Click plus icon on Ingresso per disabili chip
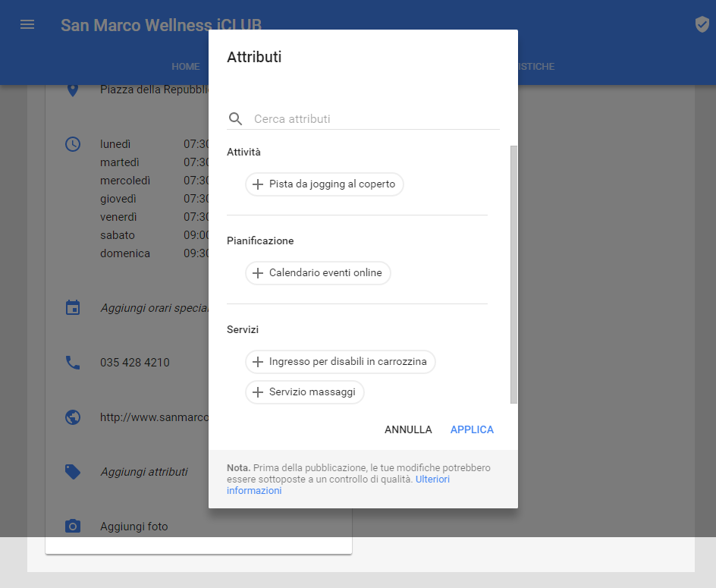 point(258,362)
